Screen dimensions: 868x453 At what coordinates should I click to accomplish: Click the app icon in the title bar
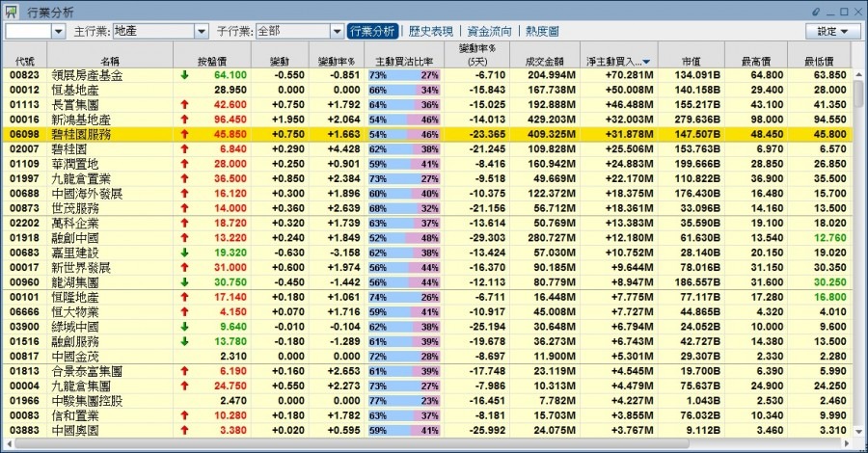[11, 12]
